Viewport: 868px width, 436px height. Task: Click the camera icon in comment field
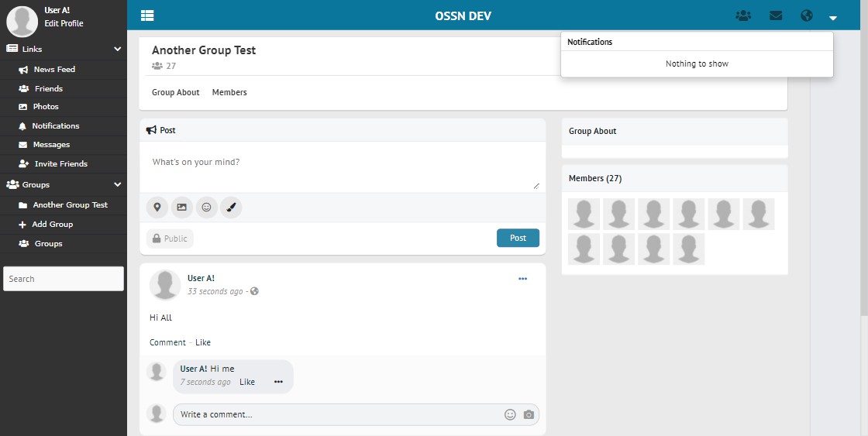pos(529,414)
